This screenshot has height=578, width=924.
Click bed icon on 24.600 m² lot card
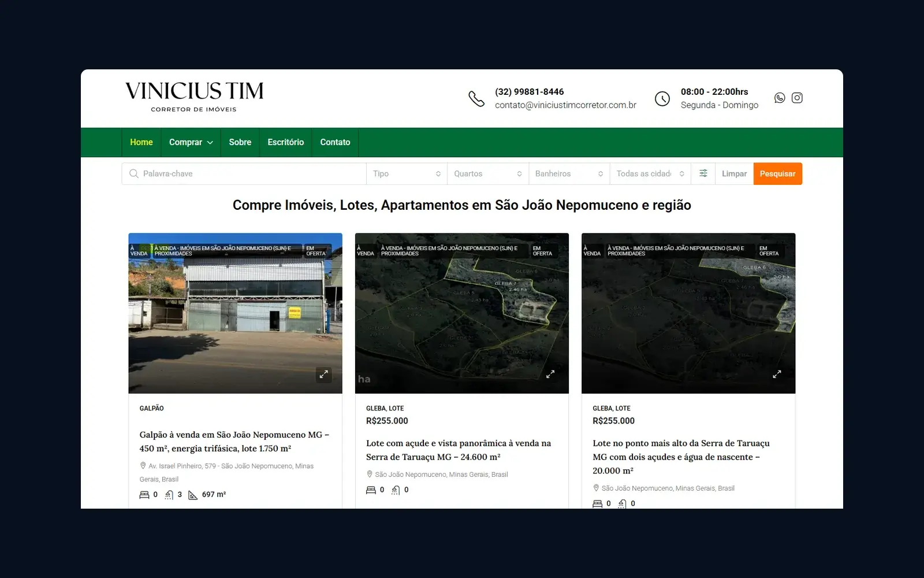371,490
